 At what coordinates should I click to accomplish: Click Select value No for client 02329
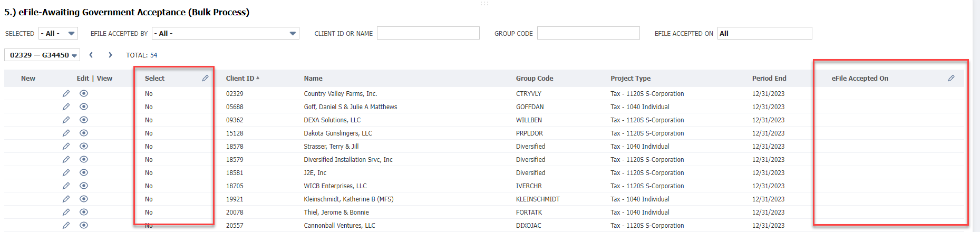pos(149,93)
